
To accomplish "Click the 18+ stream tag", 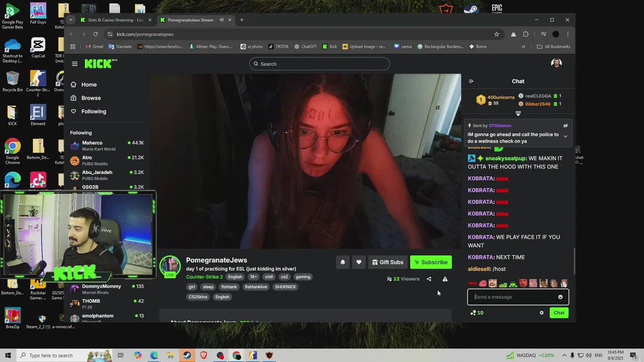I will click(x=253, y=277).
